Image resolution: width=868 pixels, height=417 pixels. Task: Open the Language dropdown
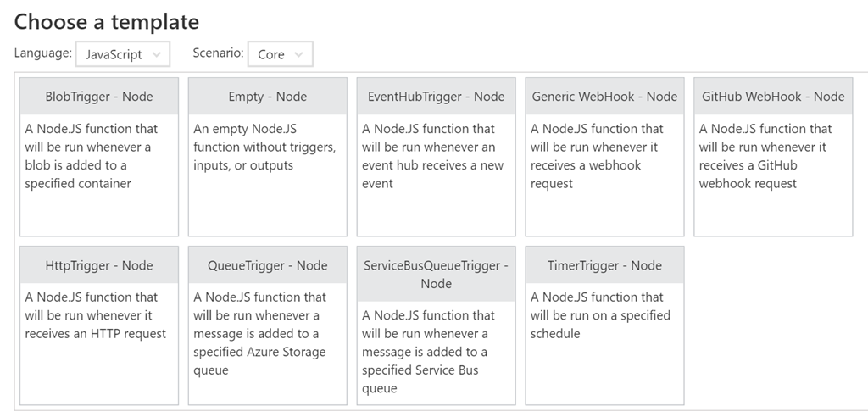point(122,54)
